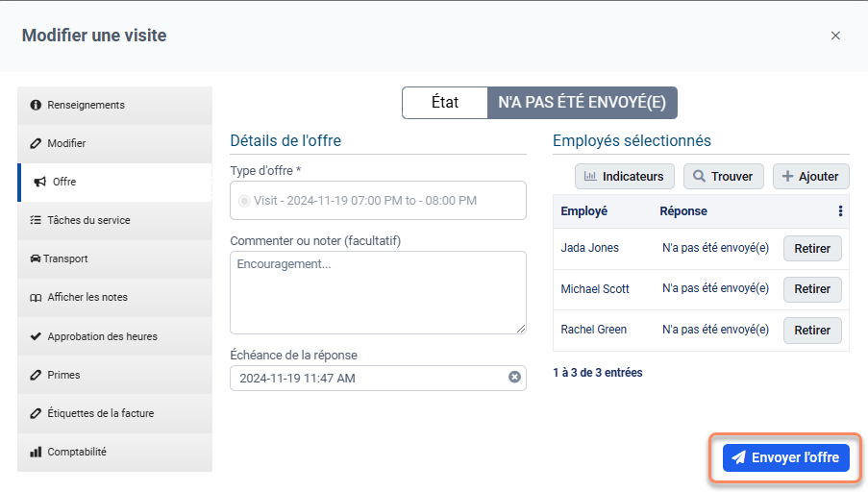Close the Modifier une visite dialog

[835, 36]
